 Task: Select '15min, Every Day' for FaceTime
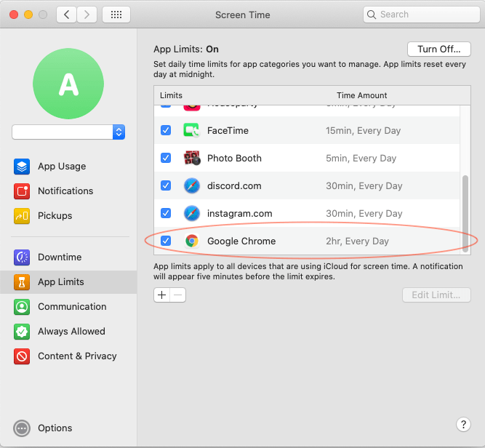(363, 131)
